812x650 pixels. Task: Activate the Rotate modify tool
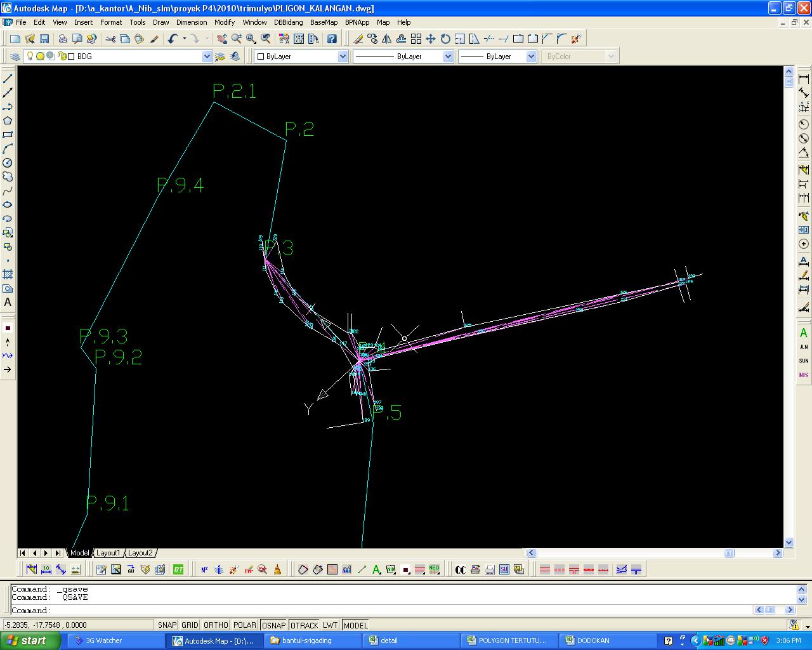click(x=445, y=39)
